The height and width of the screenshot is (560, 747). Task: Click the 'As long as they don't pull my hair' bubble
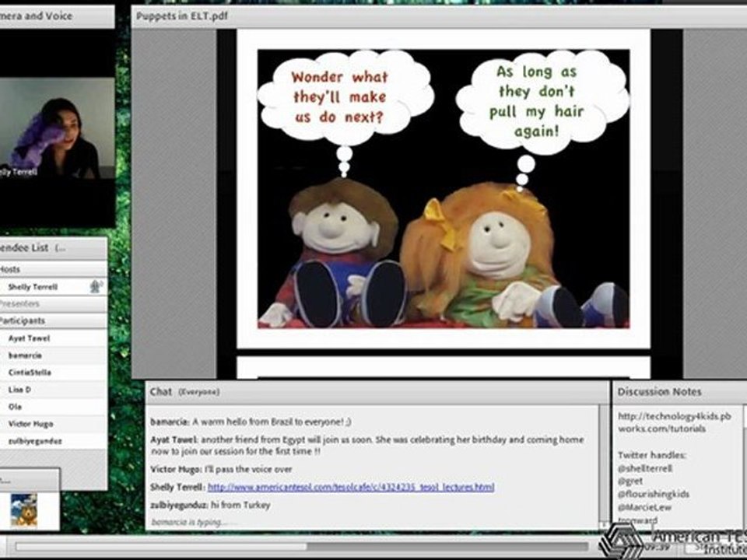tap(542, 101)
